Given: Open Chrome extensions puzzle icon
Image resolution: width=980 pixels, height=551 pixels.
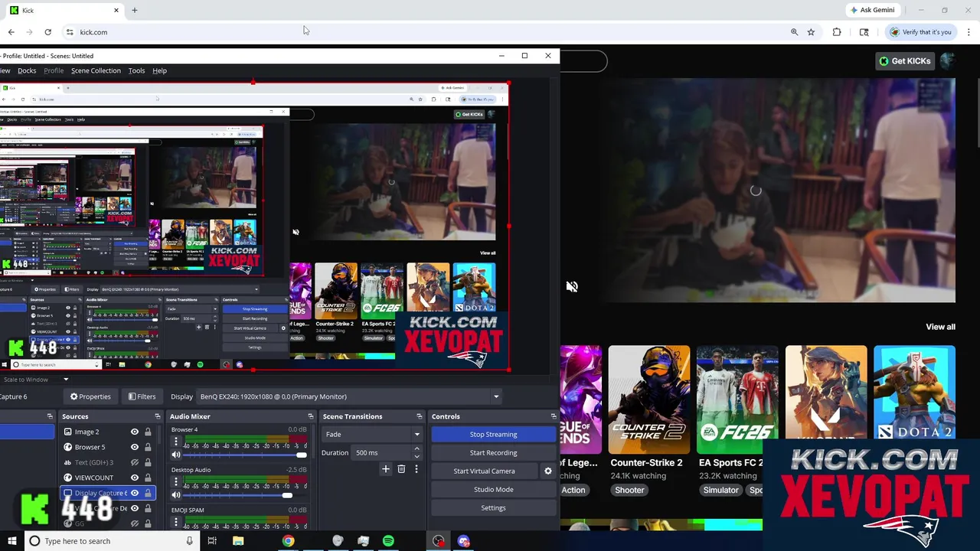Looking at the screenshot, I should tap(837, 32).
